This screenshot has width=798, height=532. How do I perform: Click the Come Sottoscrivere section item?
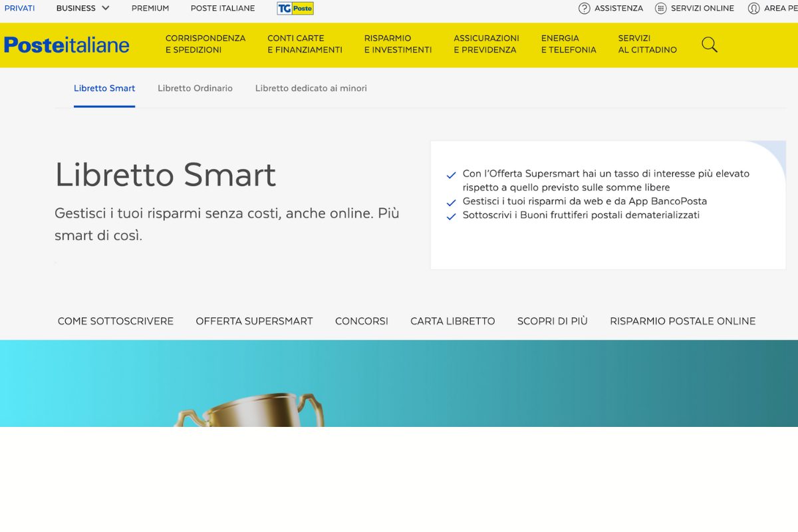tap(115, 321)
